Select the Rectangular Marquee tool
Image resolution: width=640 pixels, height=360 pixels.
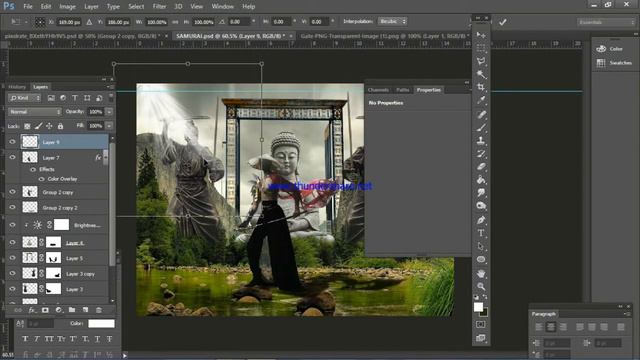coord(481,48)
